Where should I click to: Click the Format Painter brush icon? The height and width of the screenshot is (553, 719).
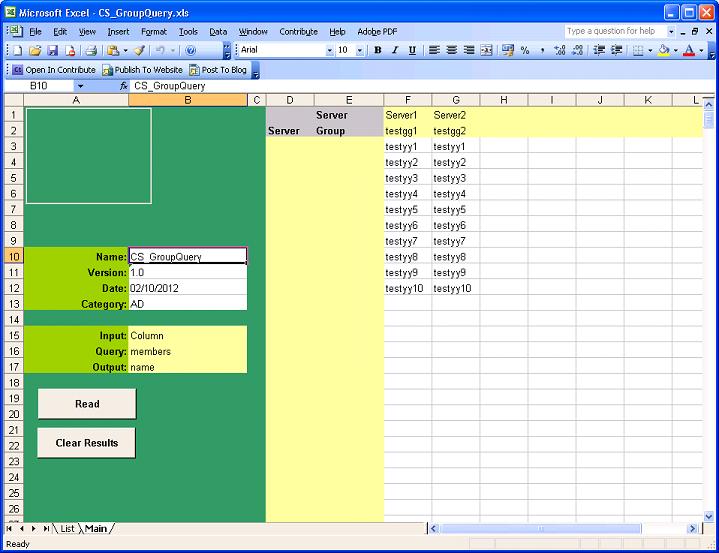(x=140, y=50)
